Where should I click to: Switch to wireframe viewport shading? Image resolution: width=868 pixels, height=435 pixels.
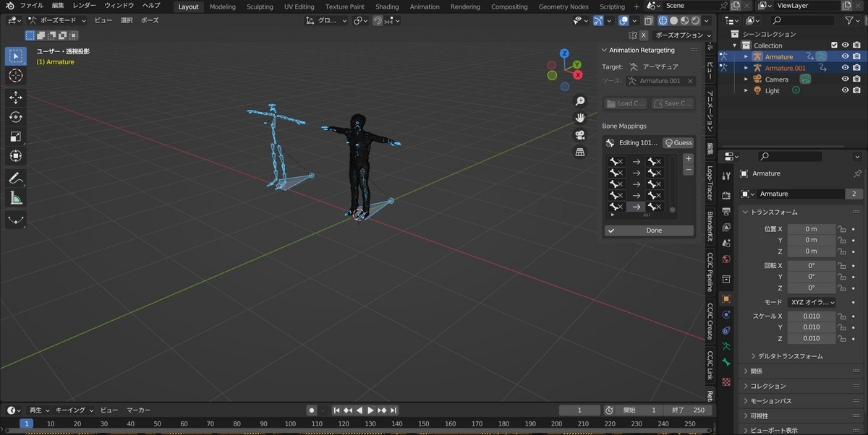tap(663, 21)
